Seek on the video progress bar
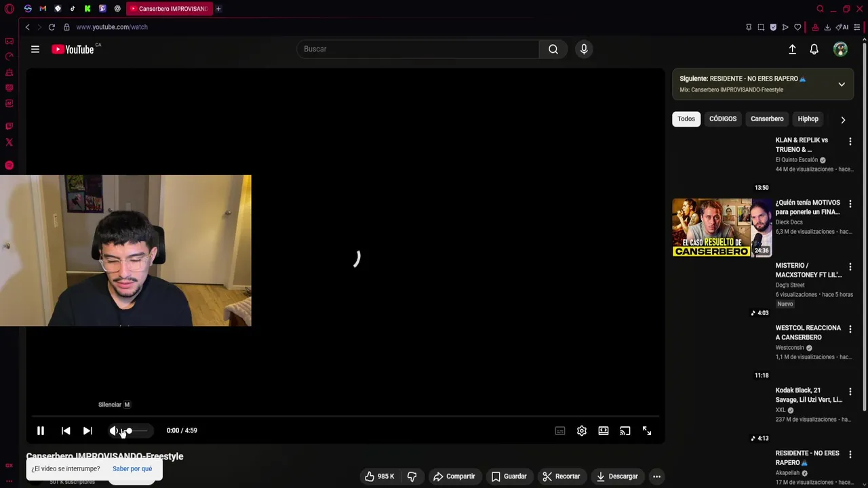 (345, 416)
